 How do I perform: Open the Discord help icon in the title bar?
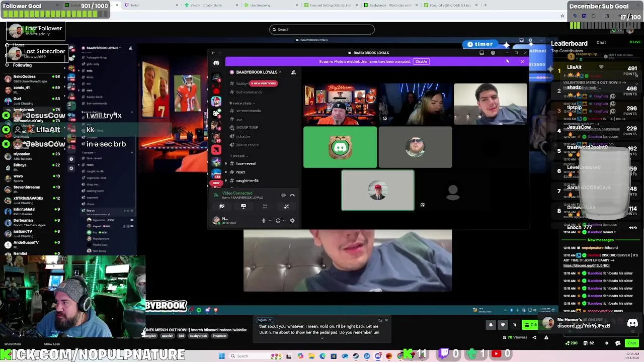pyautogui.click(x=493, y=53)
